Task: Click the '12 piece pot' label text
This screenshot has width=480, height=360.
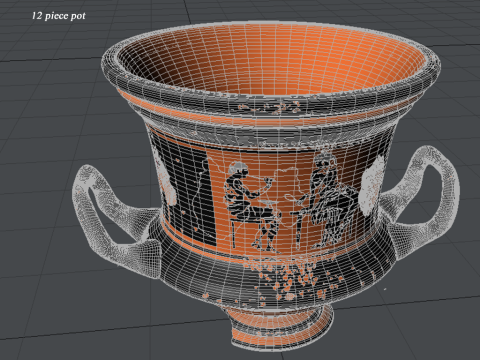Action: point(59,16)
